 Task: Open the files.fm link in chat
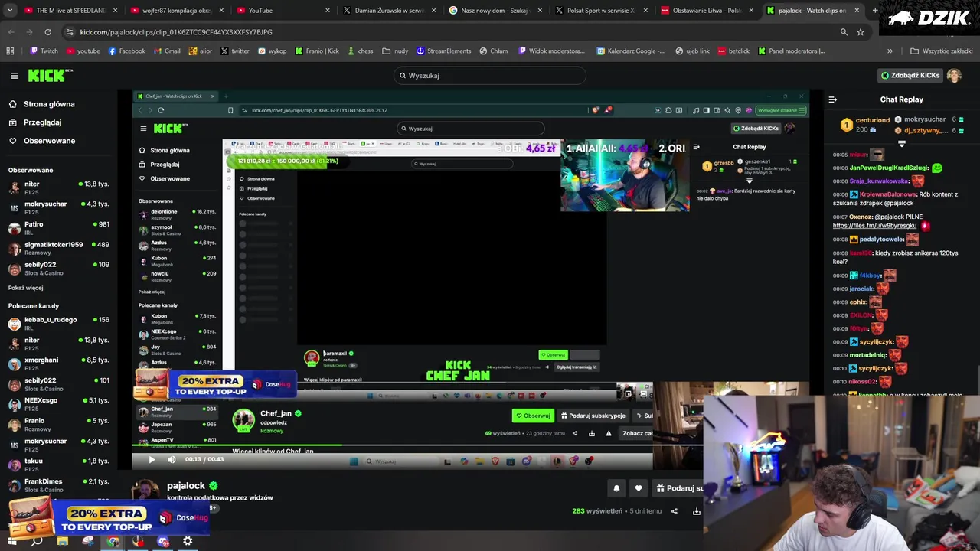point(874,226)
